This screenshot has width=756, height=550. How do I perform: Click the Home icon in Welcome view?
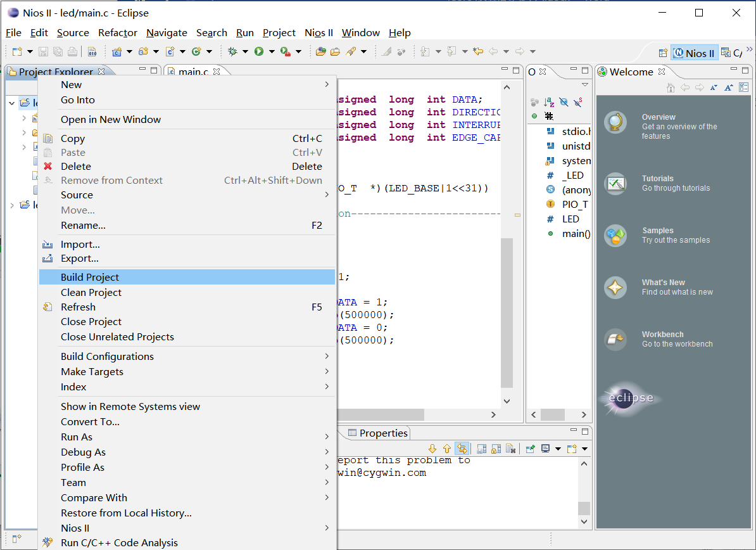(x=671, y=88)
